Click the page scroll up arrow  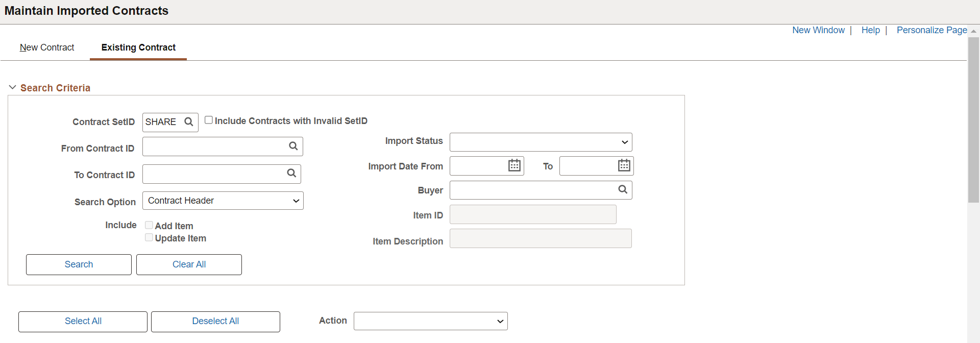[973, 31]
